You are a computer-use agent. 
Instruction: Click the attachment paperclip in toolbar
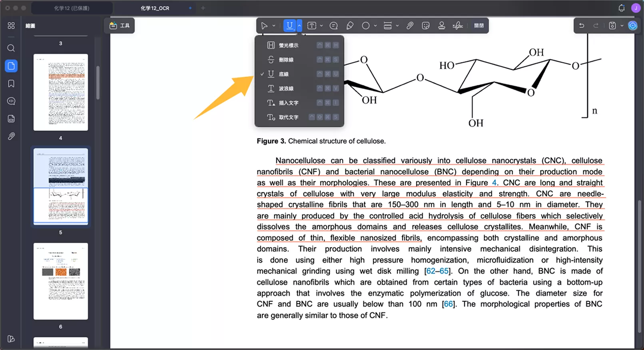pyautogui.click(x=410, y=26)
